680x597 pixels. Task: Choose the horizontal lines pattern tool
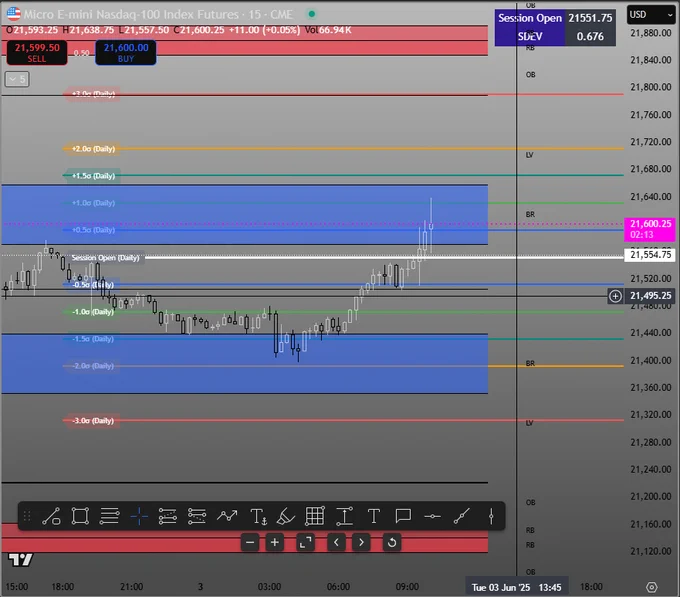[x=109, y=516]
